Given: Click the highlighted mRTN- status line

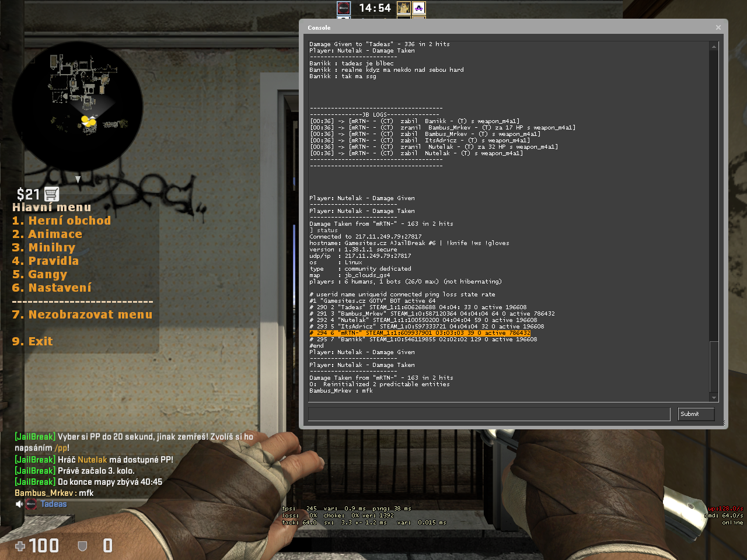Looking at the screenshot, I should (x=420, y=333).
